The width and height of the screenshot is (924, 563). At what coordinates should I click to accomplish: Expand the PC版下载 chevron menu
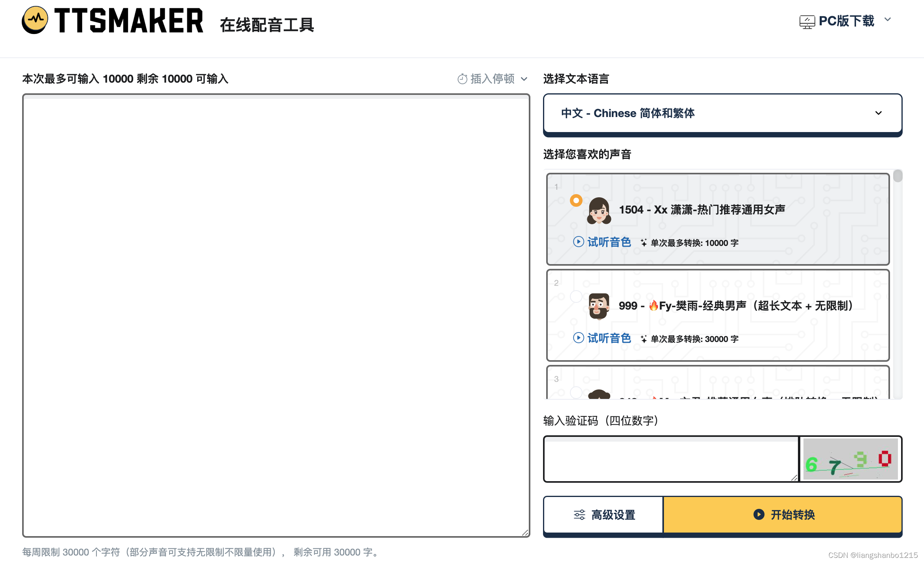[x=888, y=20]
